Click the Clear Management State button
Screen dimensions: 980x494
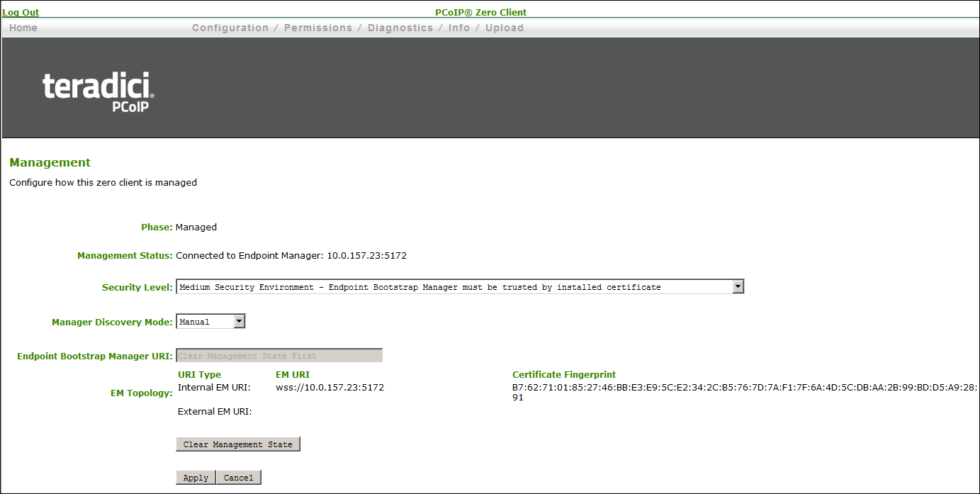point(238,444)
